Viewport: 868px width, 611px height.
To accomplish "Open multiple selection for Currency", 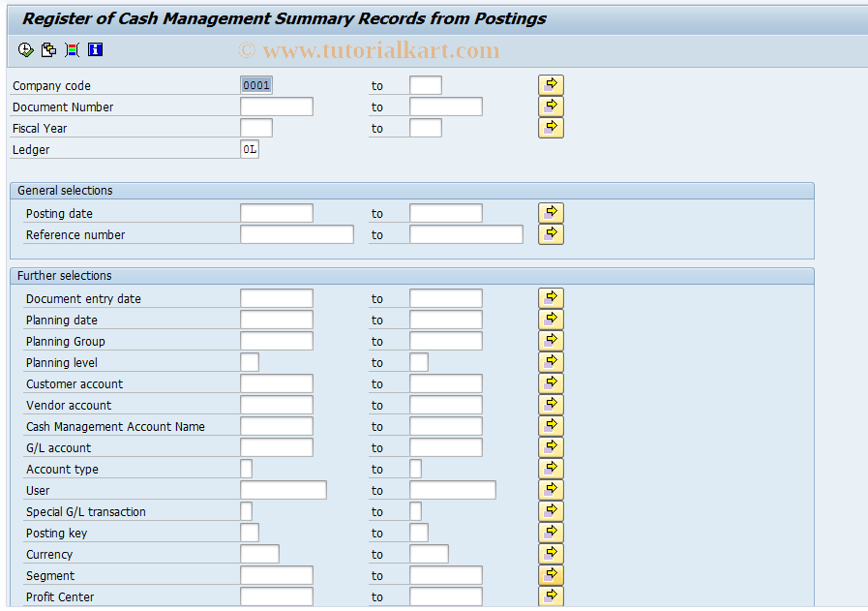I will click(x=551, y=555).
